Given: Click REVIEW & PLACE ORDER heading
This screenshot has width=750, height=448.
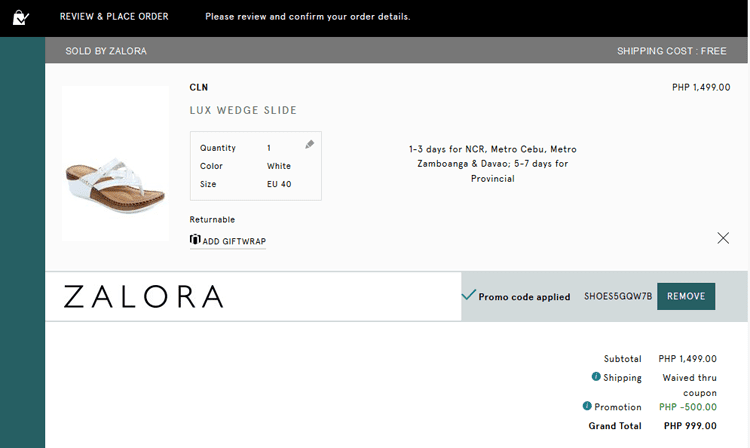Looking at the screenshot, I should coord(114,17).
